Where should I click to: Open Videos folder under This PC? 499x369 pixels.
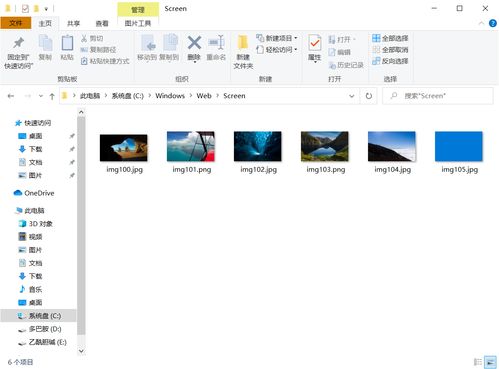coord(30,237)
